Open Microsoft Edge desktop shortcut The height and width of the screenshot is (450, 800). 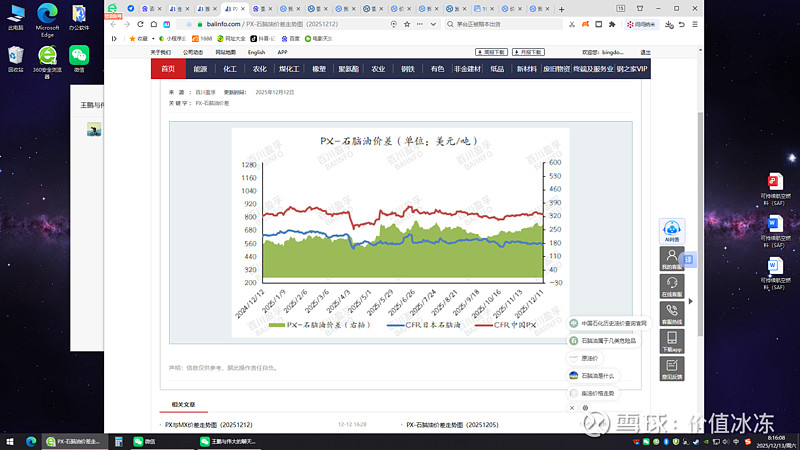click(47, 18)
